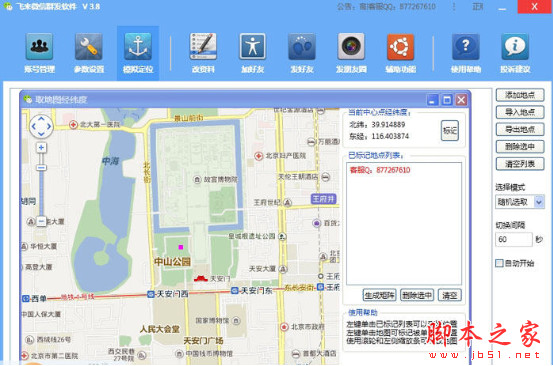Click 天安门西 subway station icon

click(151, 294)
